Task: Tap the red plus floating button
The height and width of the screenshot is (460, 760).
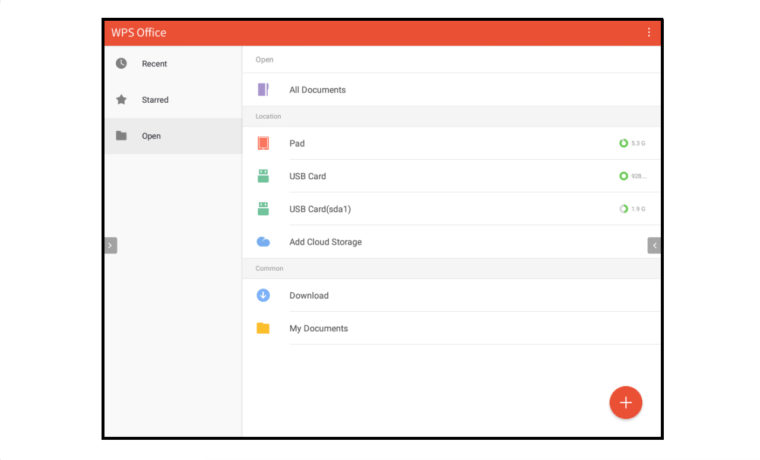Action: click(626, 402)
